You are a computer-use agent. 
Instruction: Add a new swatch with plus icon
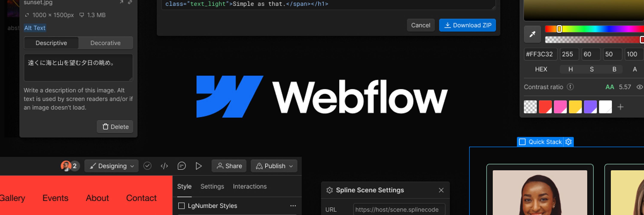coord(621,107)
